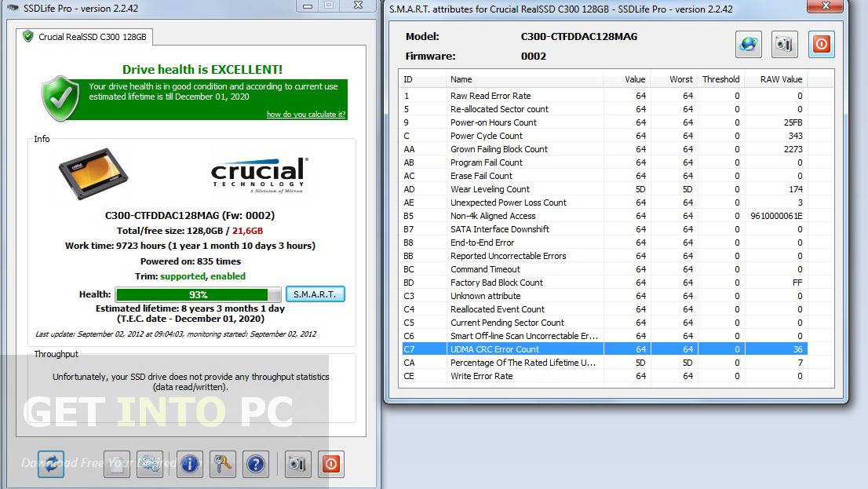Screen dimensions: 868x489
Task: Select the Write Error Rate row
Action: pos(604,376)
